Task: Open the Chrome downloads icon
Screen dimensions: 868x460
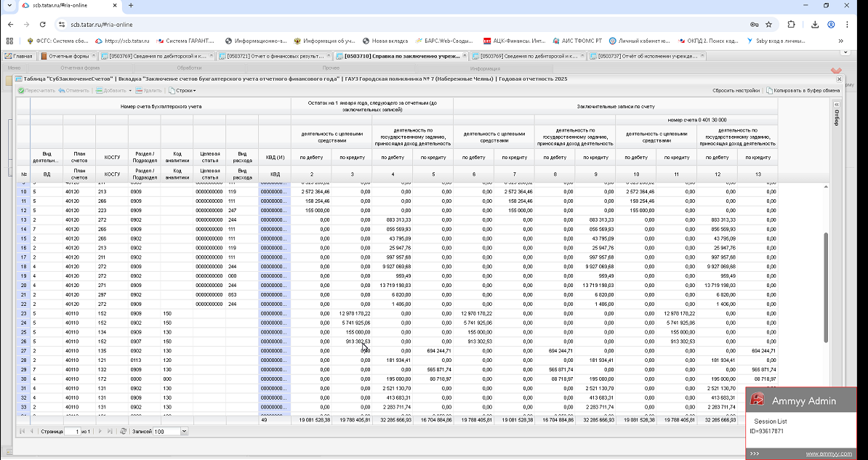Action: (815, 24)
